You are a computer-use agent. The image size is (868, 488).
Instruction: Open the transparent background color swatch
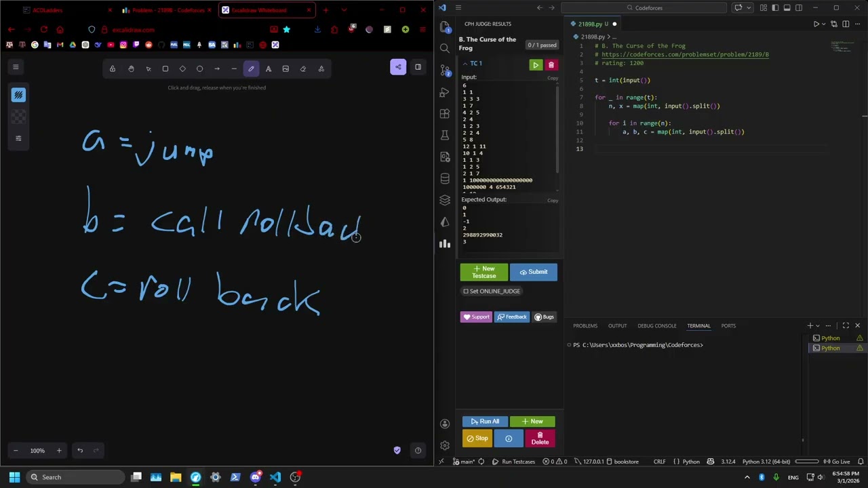pos(18,117)
